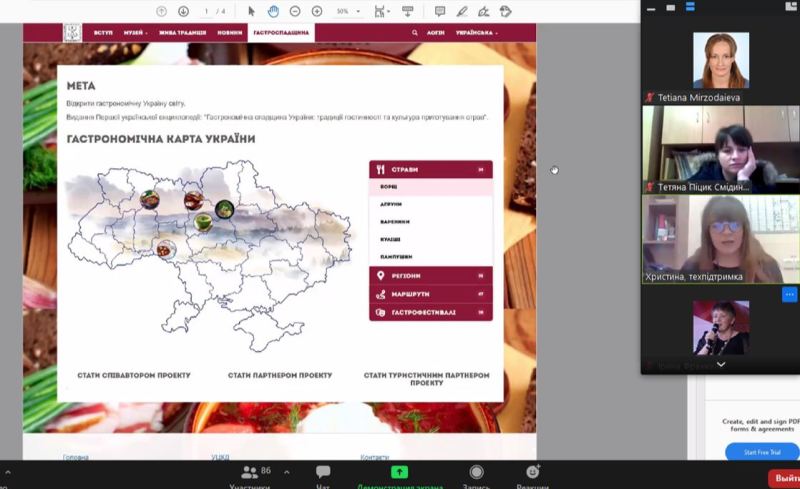Screen dimensions: 800x489
Task: Expand the МАРШРУТИ section
Action: point(431,294)
